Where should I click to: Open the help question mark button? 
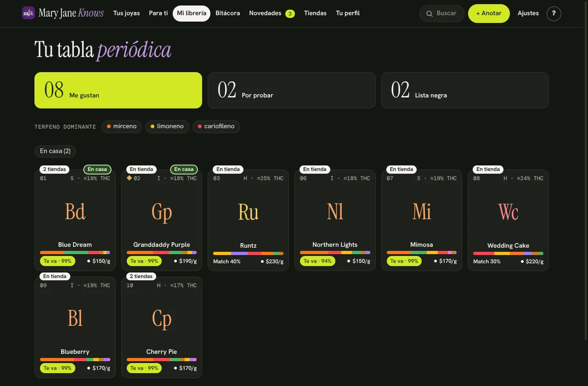(554, 14)
